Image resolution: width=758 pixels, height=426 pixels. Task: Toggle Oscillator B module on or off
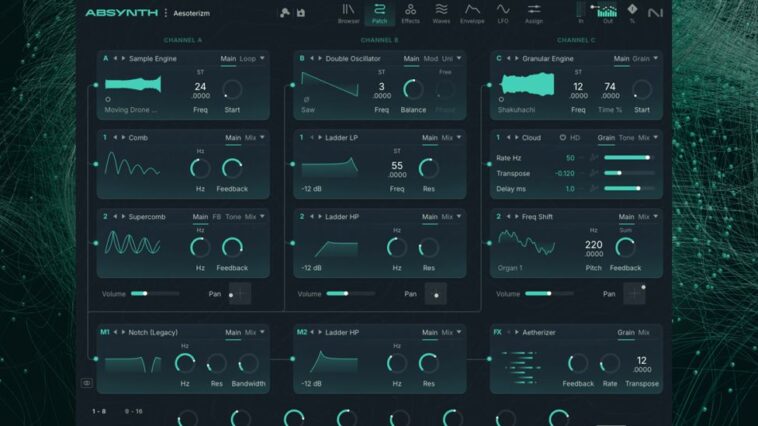click(x=302, y=59)
